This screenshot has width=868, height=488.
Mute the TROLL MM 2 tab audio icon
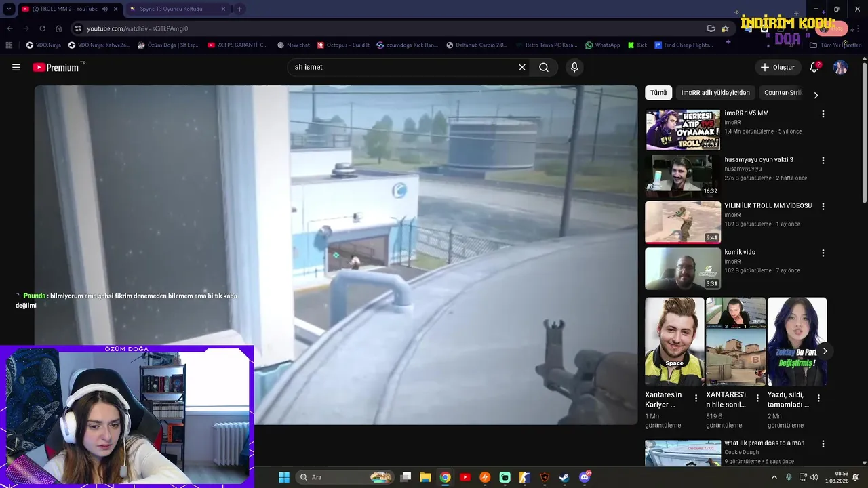[104, 9]
